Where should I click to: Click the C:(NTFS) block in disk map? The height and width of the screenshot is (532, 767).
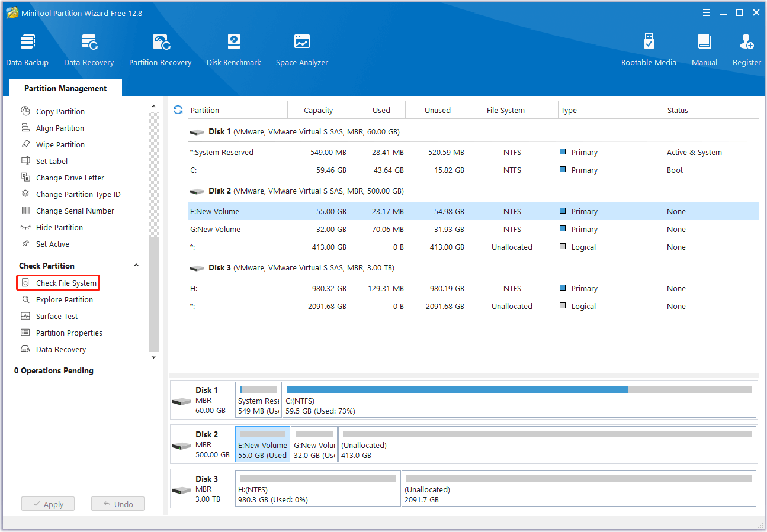519,400
